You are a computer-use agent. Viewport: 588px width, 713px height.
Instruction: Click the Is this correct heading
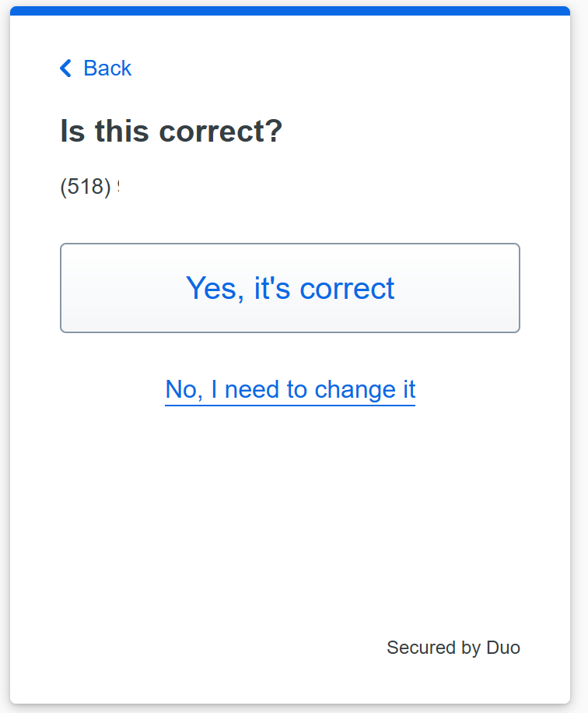[173, 131]
